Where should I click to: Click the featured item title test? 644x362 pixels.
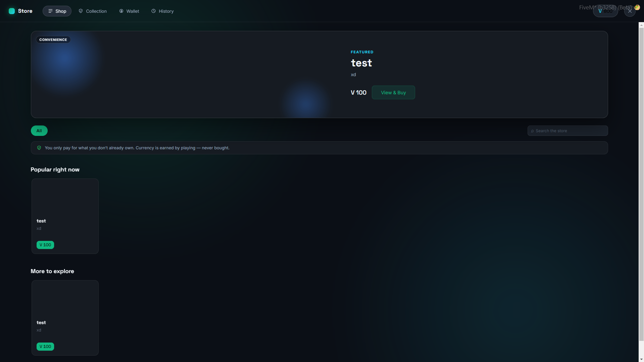361,63
